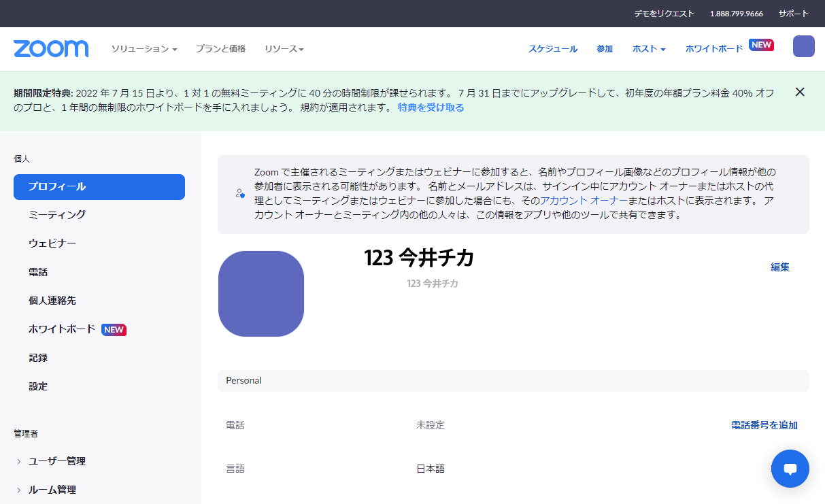Open 記録 in the sidebar
This screenshot has height=504, width=825.
tap(38, 358)
